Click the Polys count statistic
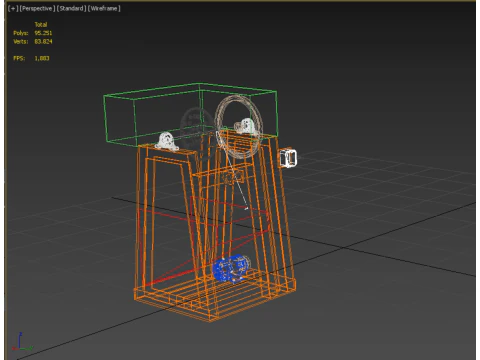Screen dimensions: 480x360 33,33
